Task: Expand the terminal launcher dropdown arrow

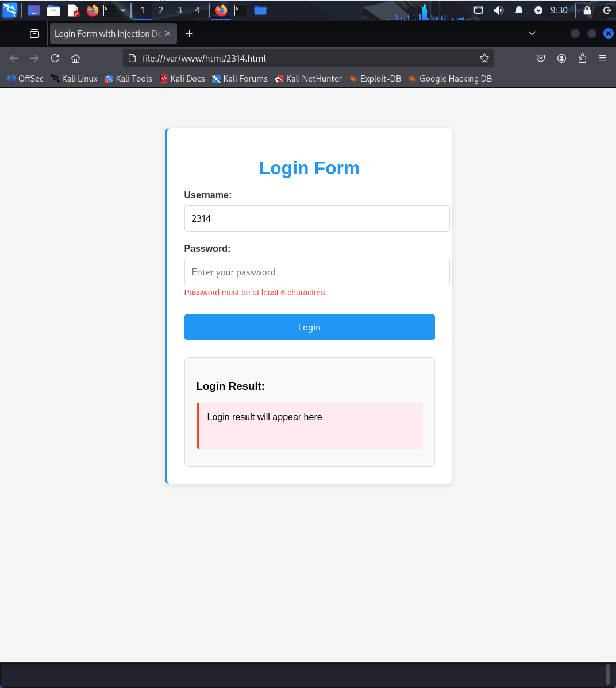Action: [123, 10]
